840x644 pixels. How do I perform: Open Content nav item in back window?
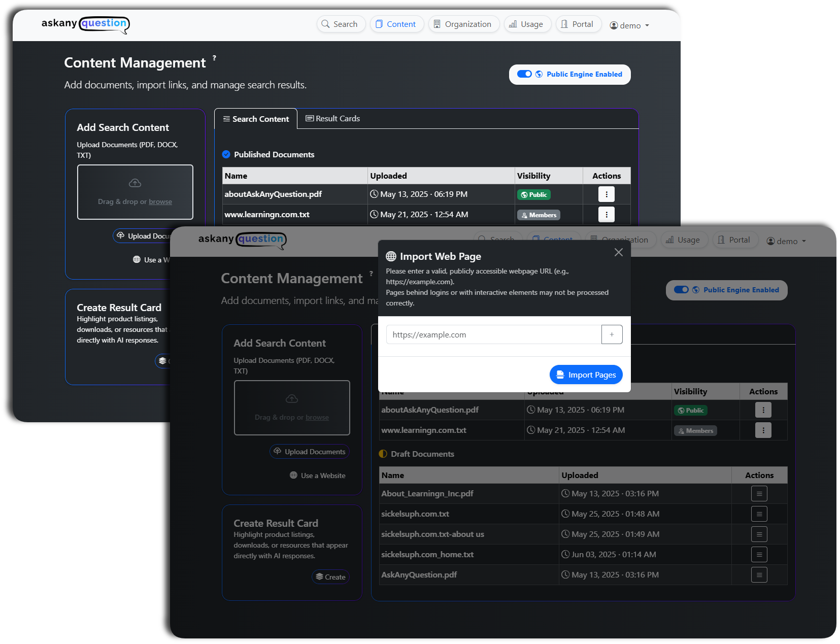click(x=397, y=24)
